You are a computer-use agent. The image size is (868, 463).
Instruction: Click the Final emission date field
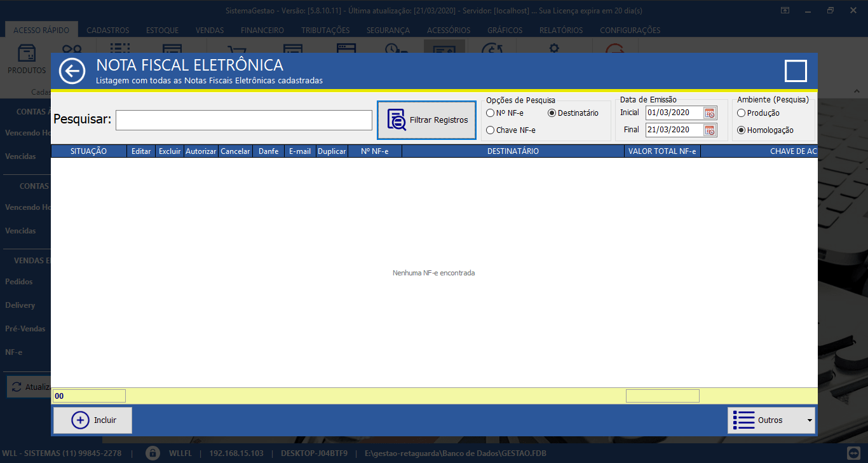coord(675,130)
